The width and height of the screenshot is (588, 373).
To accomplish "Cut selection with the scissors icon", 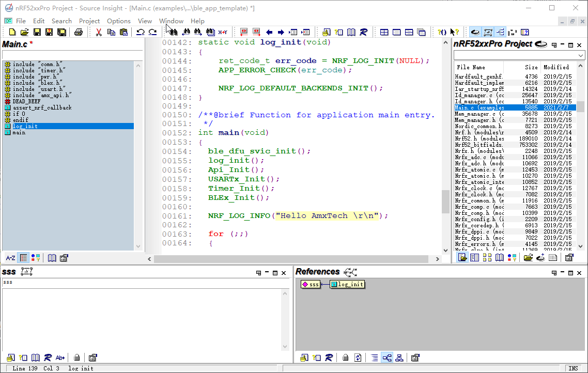I will (99, 32).
